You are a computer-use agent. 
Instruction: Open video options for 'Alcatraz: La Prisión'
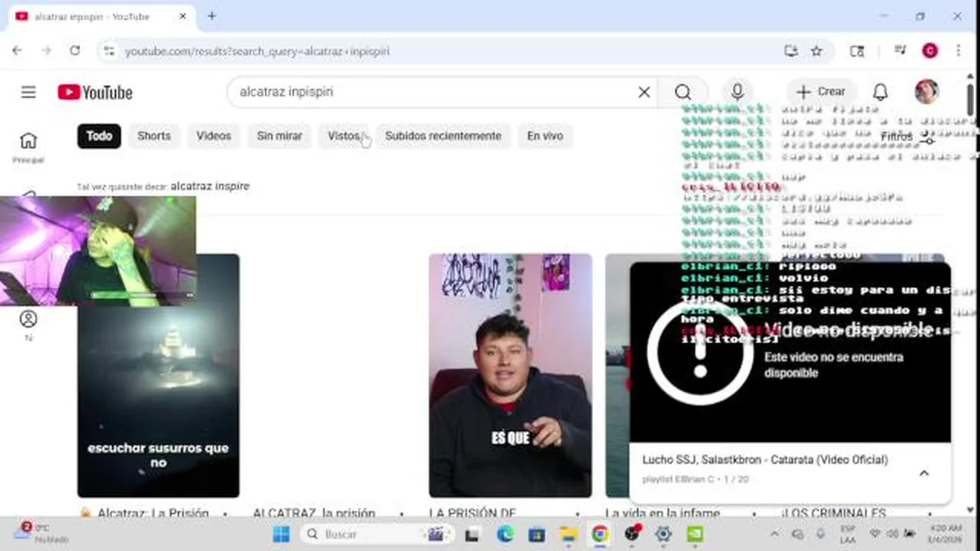tap(224, 514)
